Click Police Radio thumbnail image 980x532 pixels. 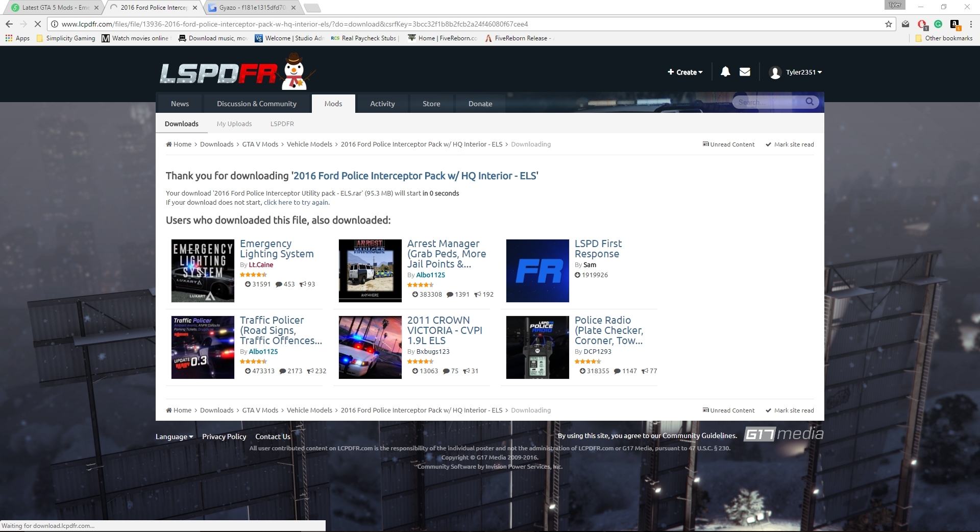pos(537,347)
